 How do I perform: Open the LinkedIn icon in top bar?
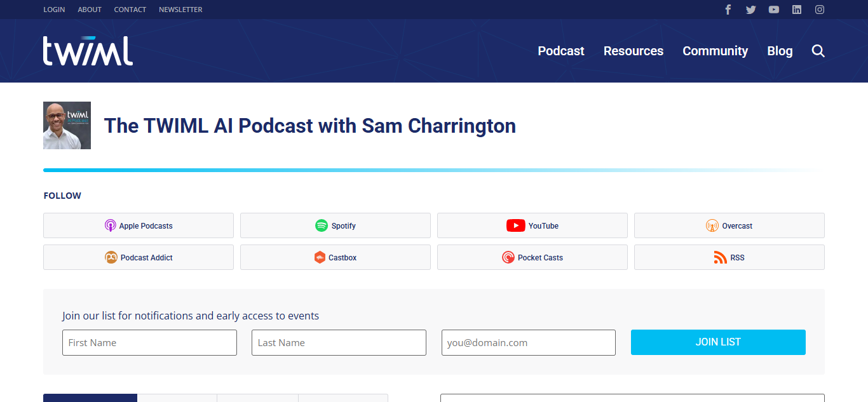click(797, 10)
